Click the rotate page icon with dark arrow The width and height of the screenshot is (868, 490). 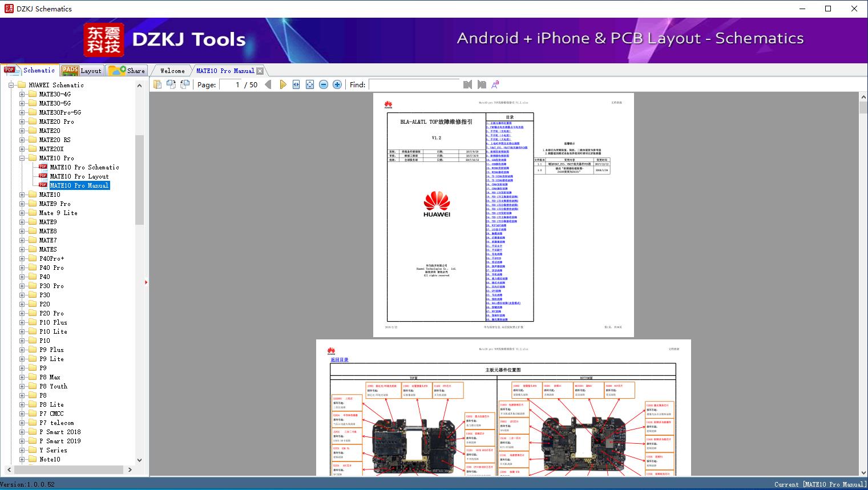[171, 84]
